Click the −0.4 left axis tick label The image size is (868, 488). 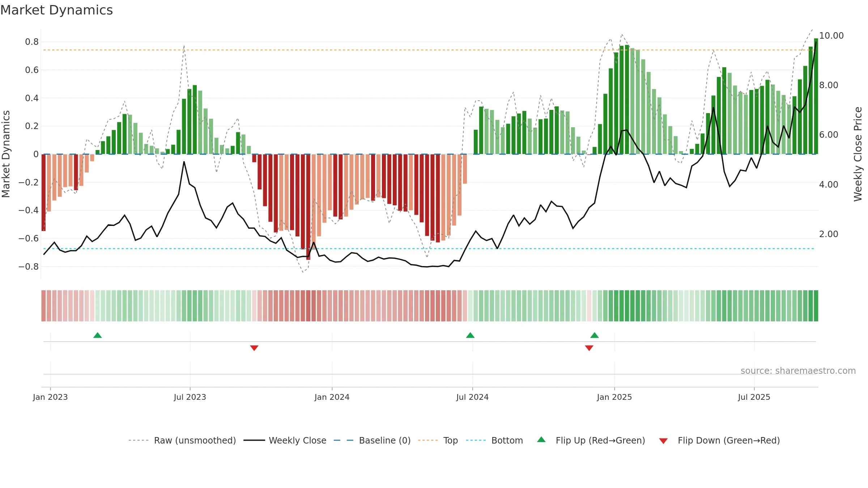[29, 210]
